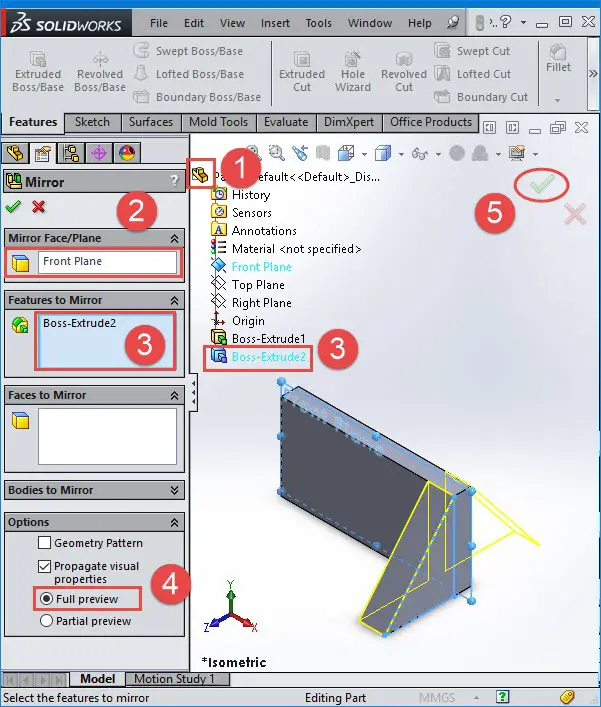Open Mirror PropertyManager help

174,181
